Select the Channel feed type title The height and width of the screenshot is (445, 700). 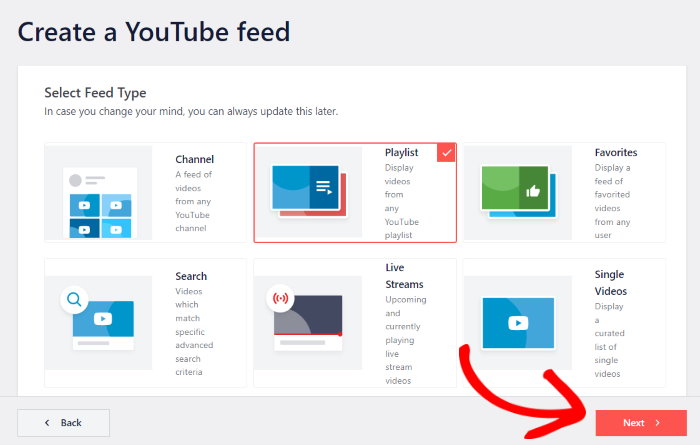click(194, 159)
